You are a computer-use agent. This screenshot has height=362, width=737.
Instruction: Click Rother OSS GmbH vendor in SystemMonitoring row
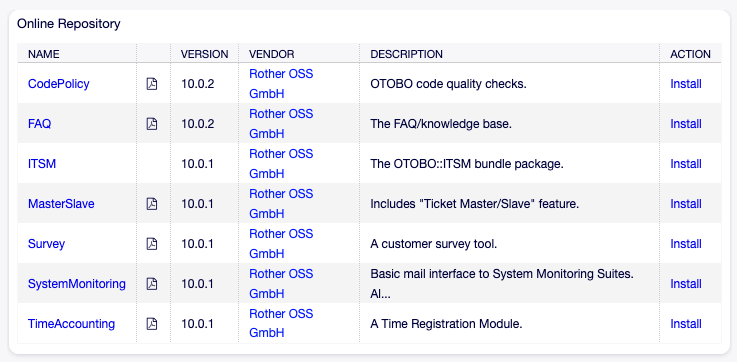(281, 283)
